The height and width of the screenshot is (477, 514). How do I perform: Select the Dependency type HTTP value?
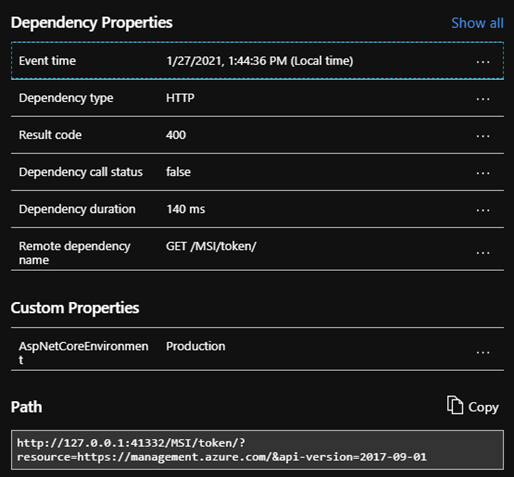point(180,98)
